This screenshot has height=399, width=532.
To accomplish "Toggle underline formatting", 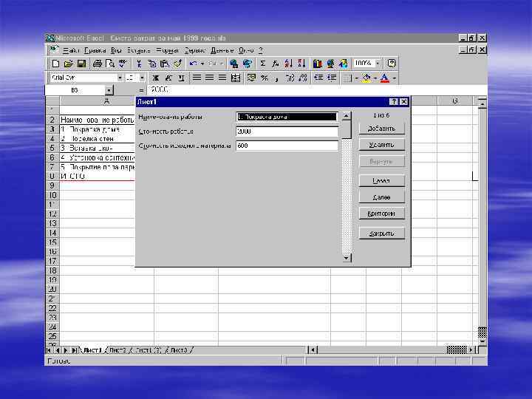I will click(x=181, y=78).
